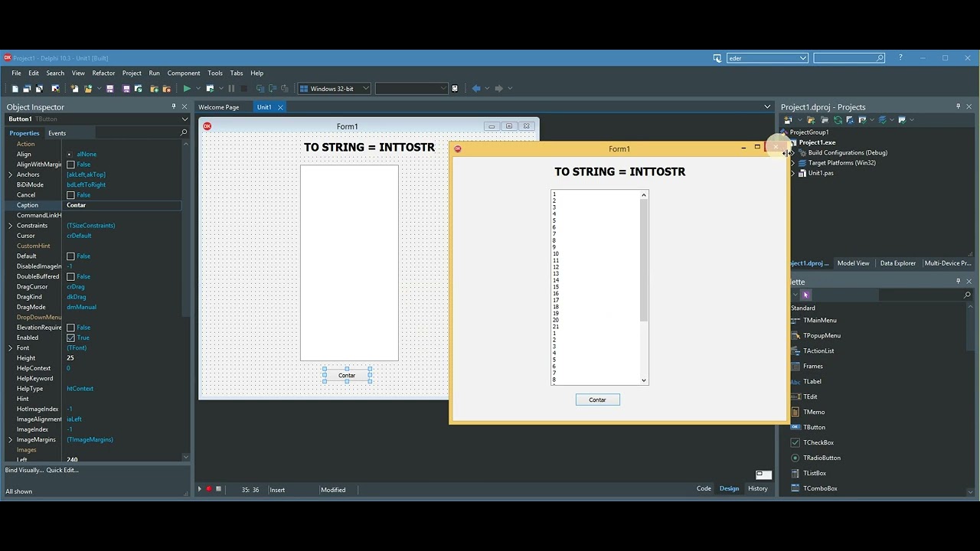980x551 pixels.
Task: Click the refresh icon in Projects toolbar
Action: pos(838,120)
